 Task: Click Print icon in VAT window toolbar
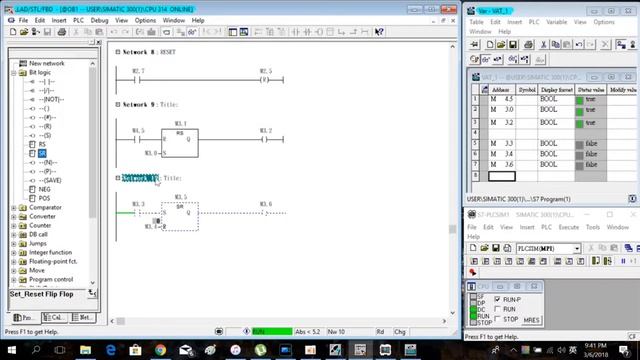pos(529,44)
